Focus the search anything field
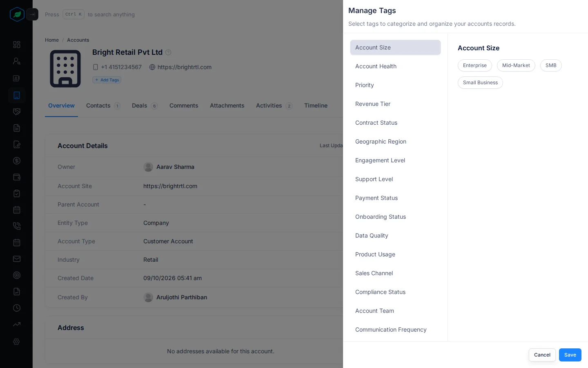 pyautogui.click(x=90, y=14)
